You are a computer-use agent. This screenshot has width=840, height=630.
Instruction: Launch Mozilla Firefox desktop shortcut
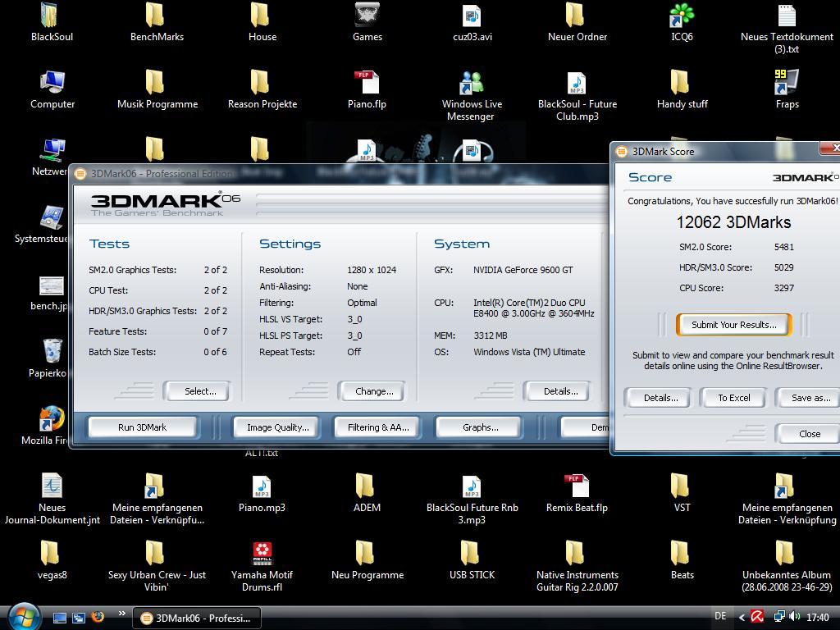pos(47,426)
